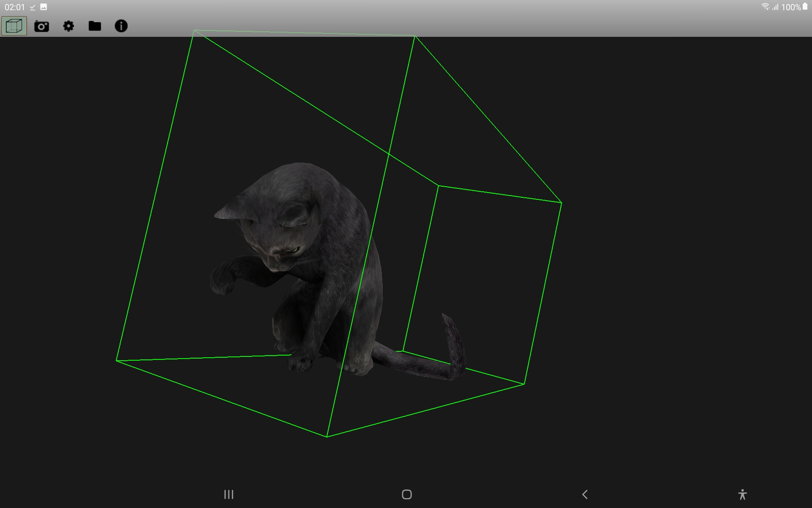Capture a screenshot with the camera icon
The height and width of the screenshot is (508, 812).
(x=41, y=26)
